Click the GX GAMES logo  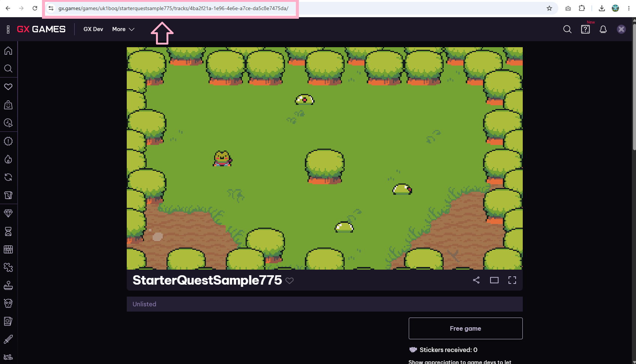41,29
